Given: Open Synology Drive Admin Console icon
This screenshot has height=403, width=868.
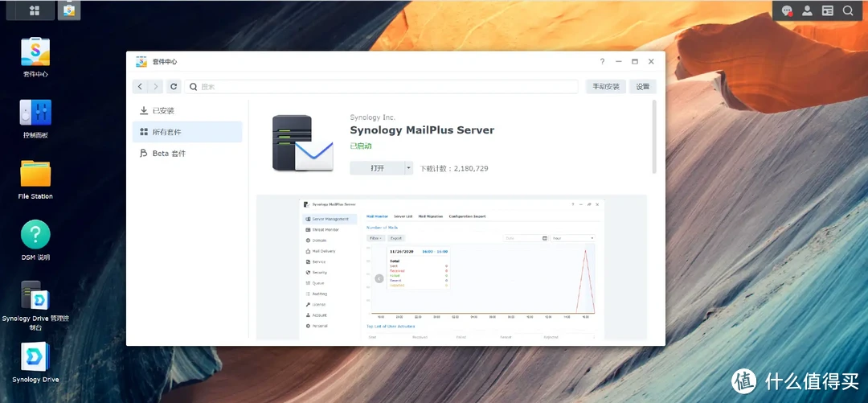Looking at the screenshot, I should coord(35,297).
